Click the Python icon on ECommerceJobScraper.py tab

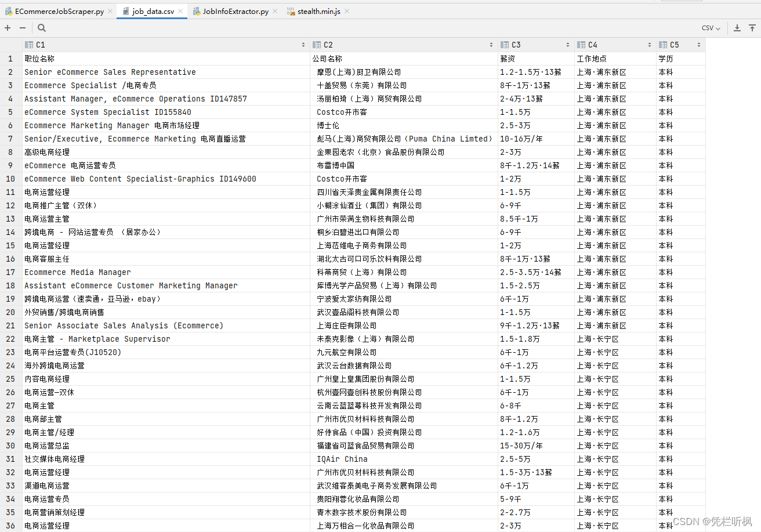coord(9,12)
